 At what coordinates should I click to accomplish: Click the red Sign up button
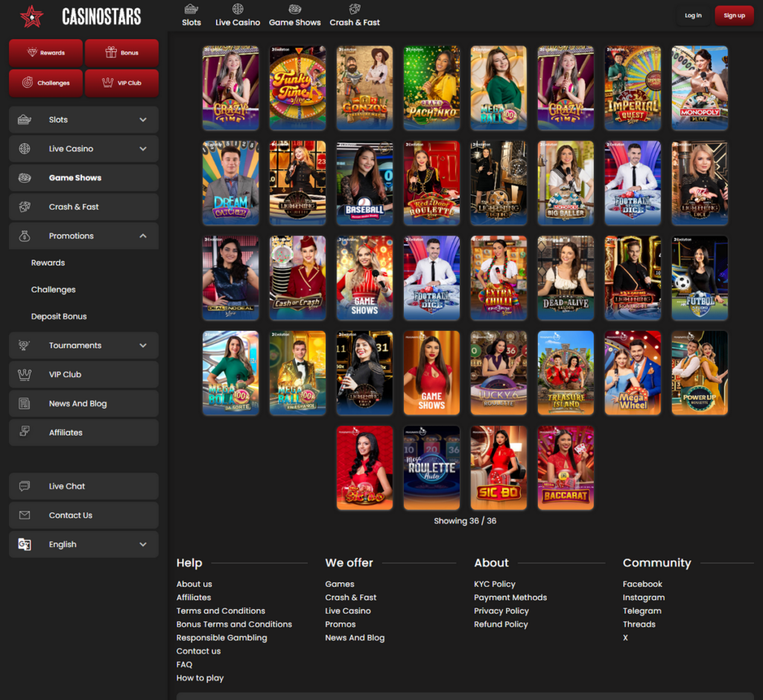tap(734, 16)
